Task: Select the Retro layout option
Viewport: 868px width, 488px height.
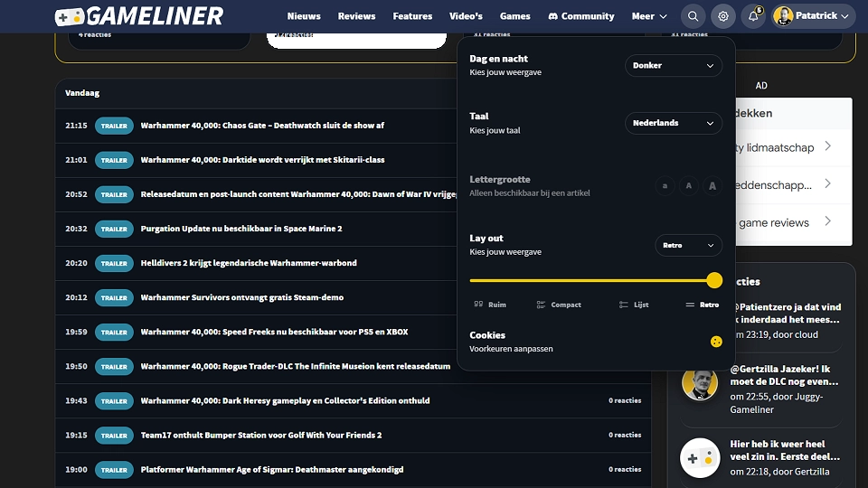Action: pyautogui.click(x=703, y=305)
